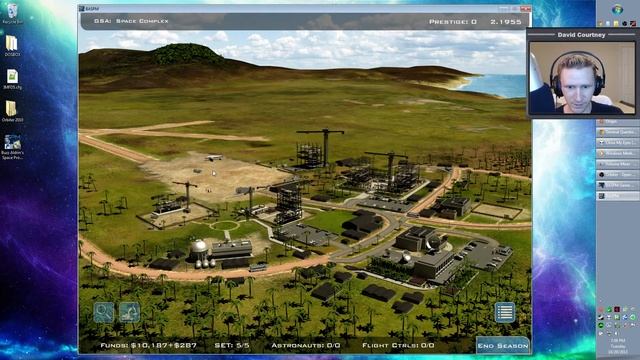Click the 2.1955 date display
The image size is (640, 360).
coord(506,22)
